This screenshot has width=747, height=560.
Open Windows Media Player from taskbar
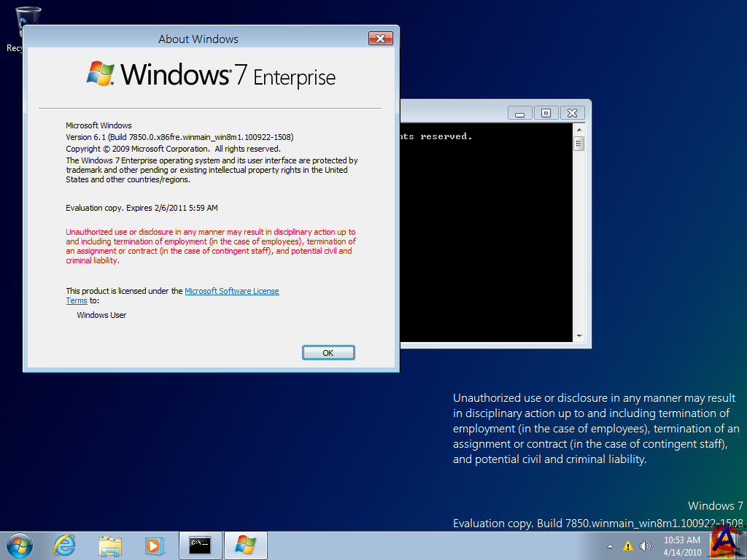[155, 545]
